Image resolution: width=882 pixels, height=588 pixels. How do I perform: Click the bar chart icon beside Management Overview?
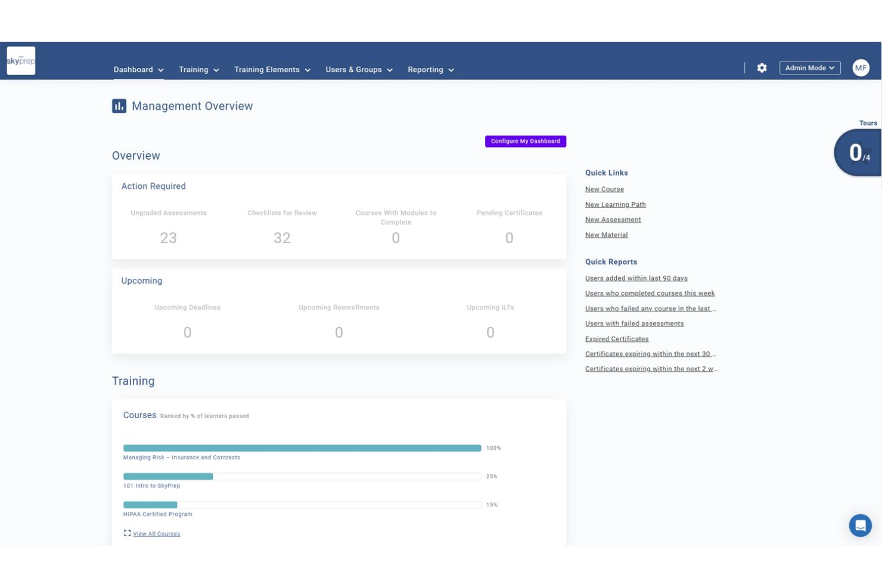coord(119,105)
